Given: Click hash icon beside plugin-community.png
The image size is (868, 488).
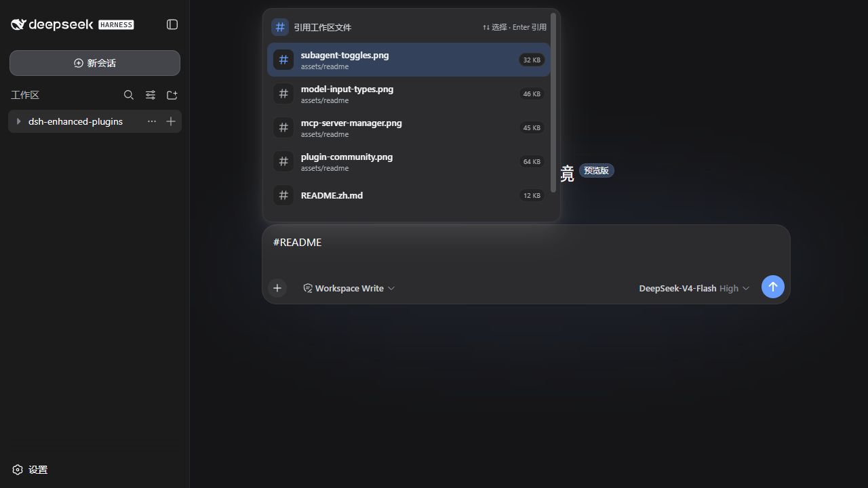Looking at the screenshot, I should [x=283, y=161].
